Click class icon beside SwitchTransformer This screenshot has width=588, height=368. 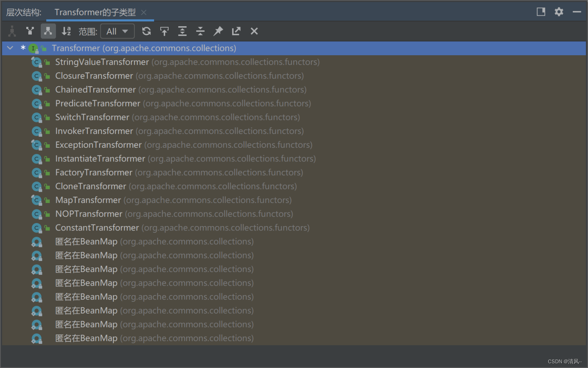[36, 118]
